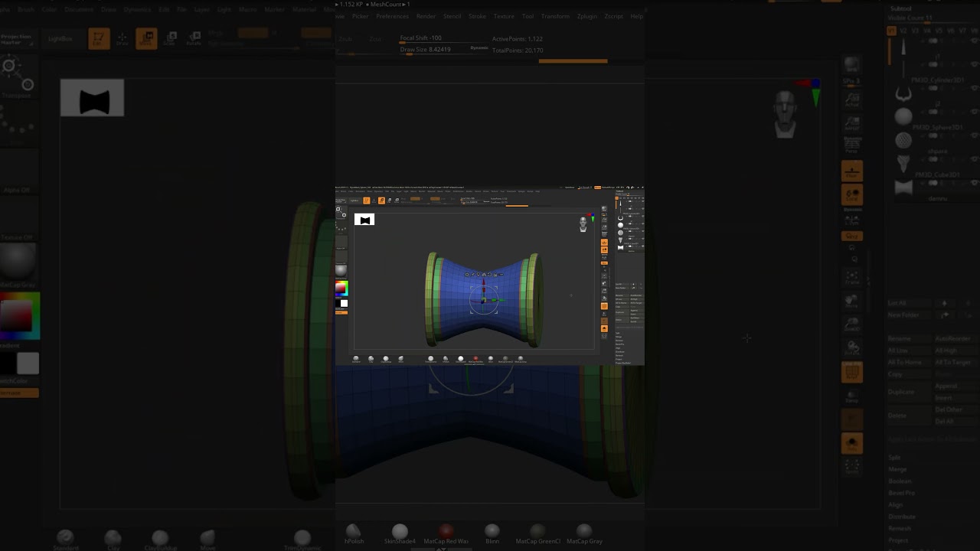Select the ClayBuildup brush icon

click(x=160, y=540)
